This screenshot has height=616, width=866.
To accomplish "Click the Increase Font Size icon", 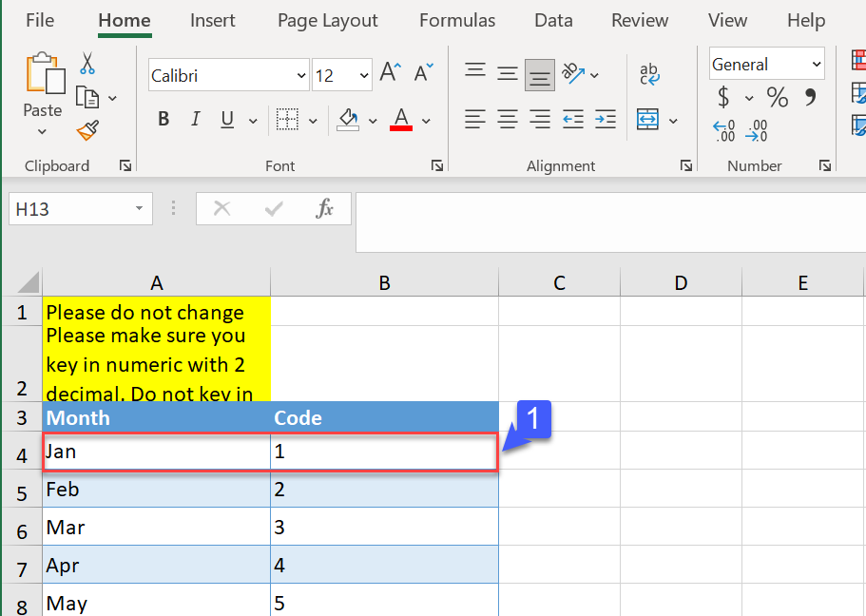I will (390, 72).
